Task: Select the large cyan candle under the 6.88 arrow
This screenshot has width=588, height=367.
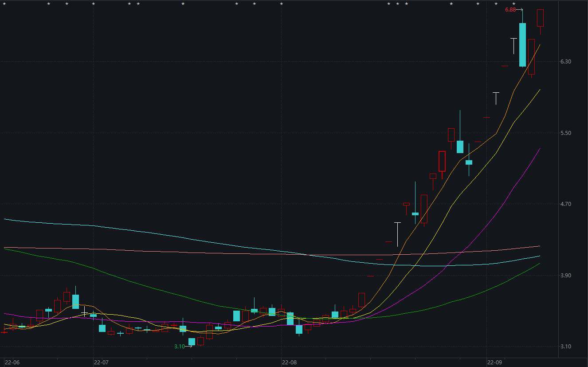Action: [523, 44]
